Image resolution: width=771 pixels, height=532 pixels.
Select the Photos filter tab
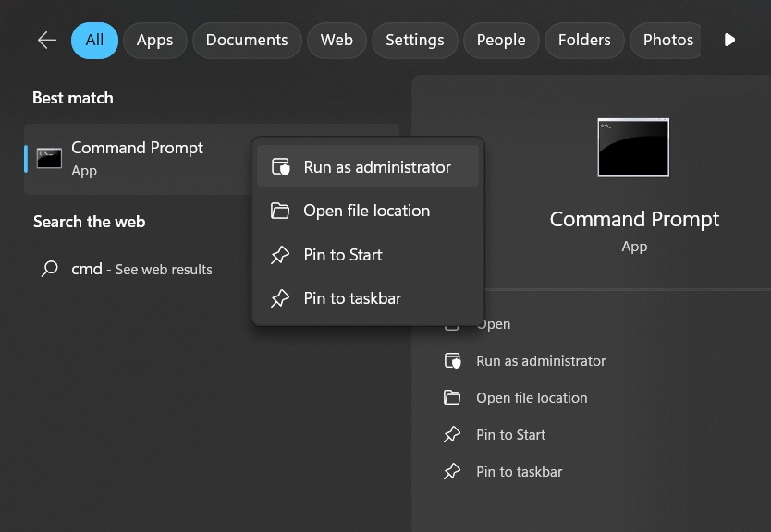point(667,41)
